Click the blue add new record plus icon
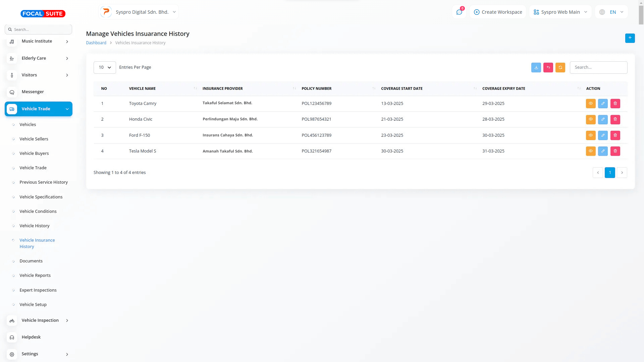 [x=630, y=38]
